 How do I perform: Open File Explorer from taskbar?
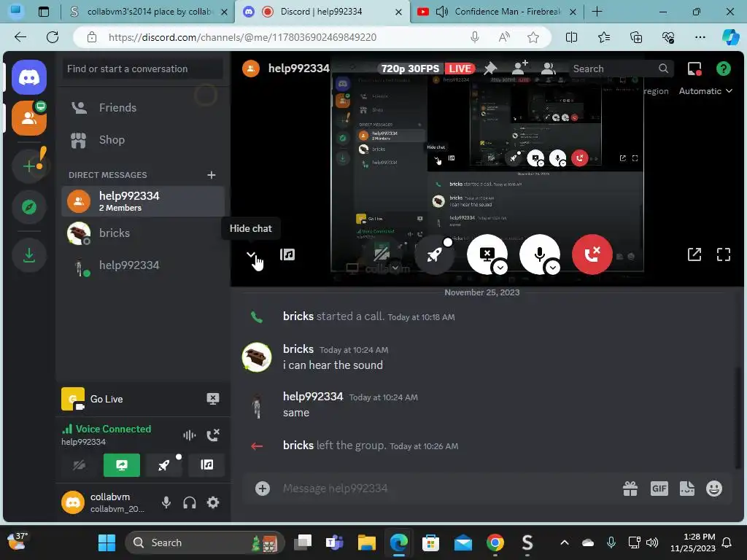[x=367, y=542]
